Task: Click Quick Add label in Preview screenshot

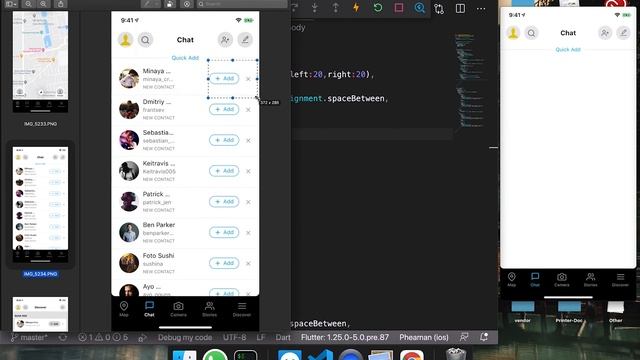Action: tap(185, 58)
